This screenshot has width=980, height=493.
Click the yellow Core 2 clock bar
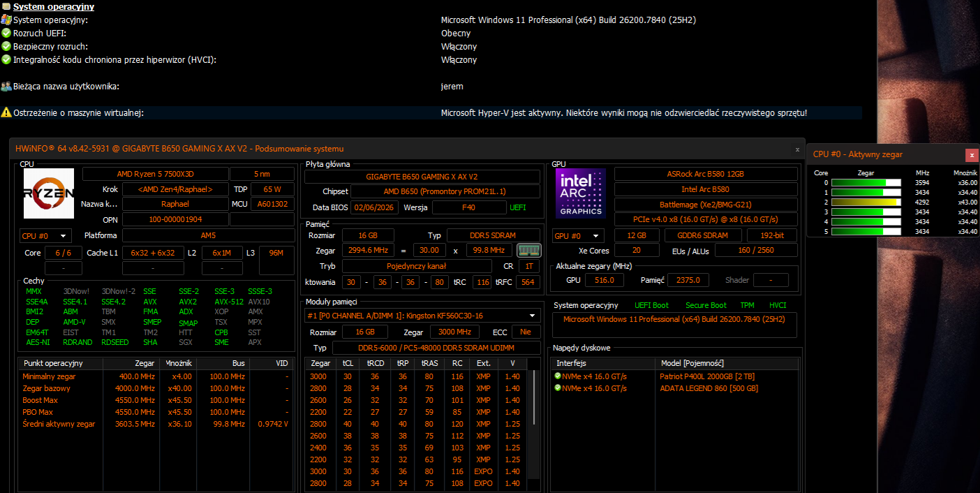click(866, 202)
